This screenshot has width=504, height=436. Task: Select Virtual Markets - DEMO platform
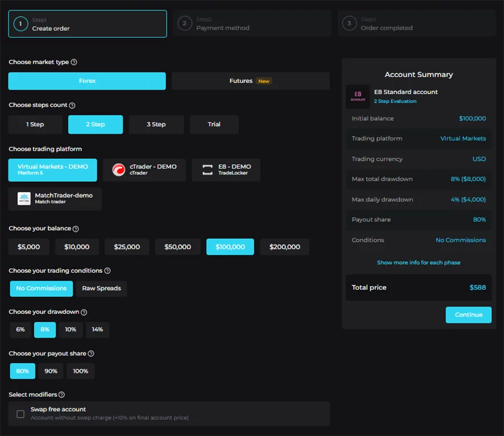click(53, 170)
